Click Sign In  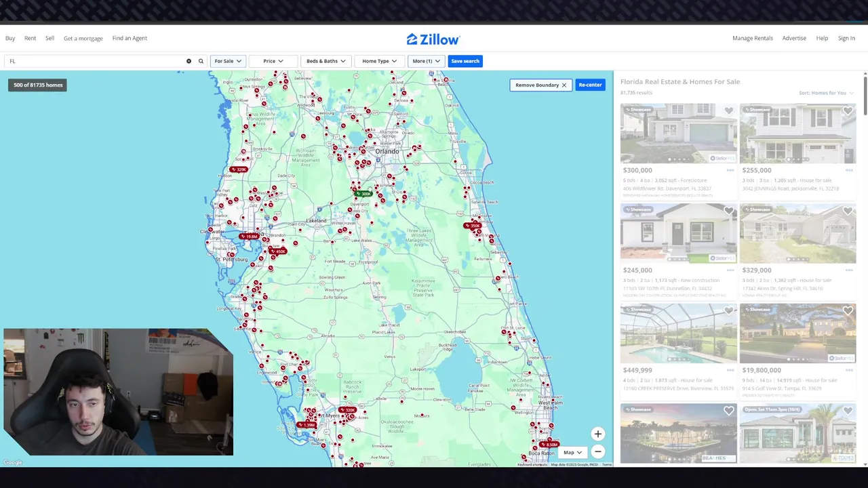point(846,38)
